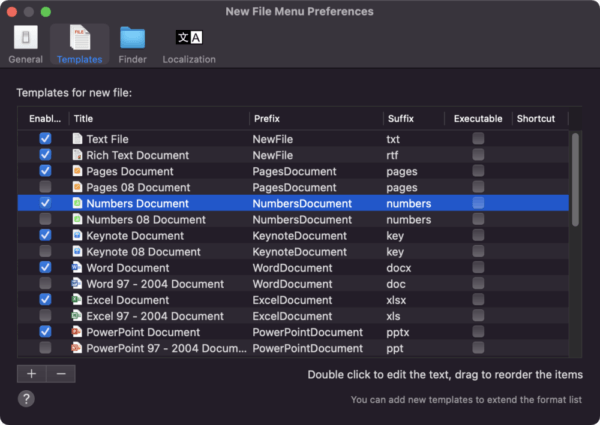Viewport: 600px width, 425px height.
Task: Disable the Text File template checkbox
Action: point(45,138)
